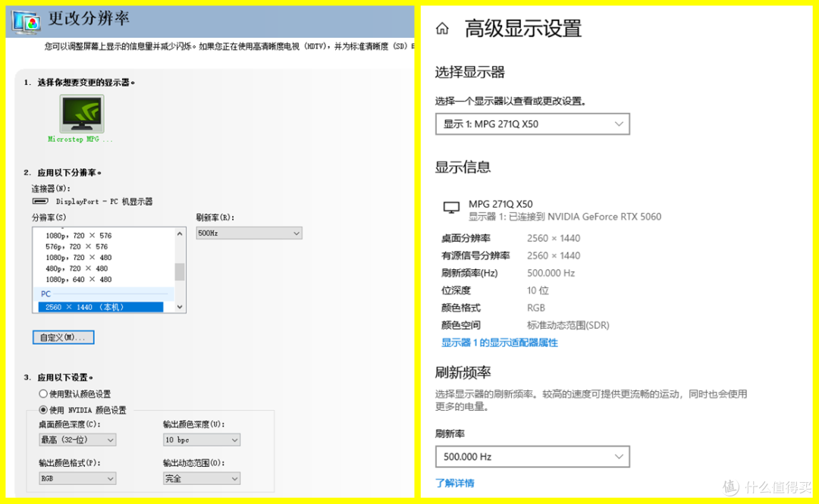Open the 500Hz refresh rate dropdown
This screenshot has height=504, width=819.
coord(249,233)
